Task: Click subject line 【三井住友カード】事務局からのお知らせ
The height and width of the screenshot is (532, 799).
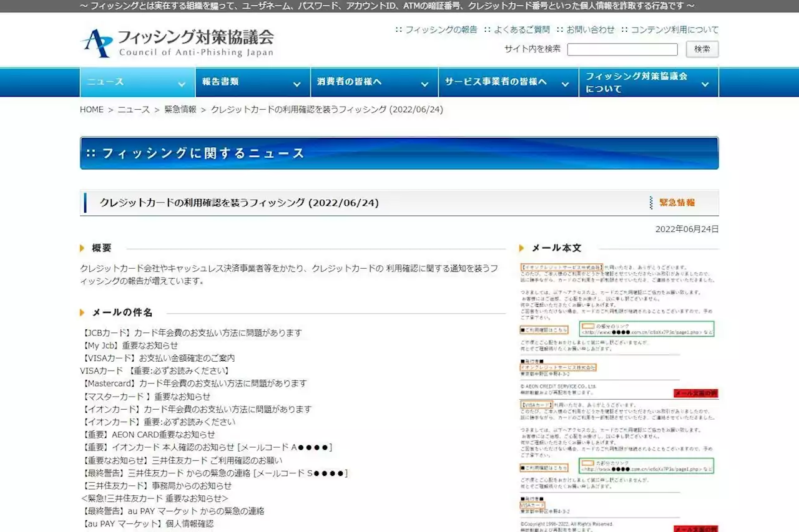Action: [x=156, y=485]
